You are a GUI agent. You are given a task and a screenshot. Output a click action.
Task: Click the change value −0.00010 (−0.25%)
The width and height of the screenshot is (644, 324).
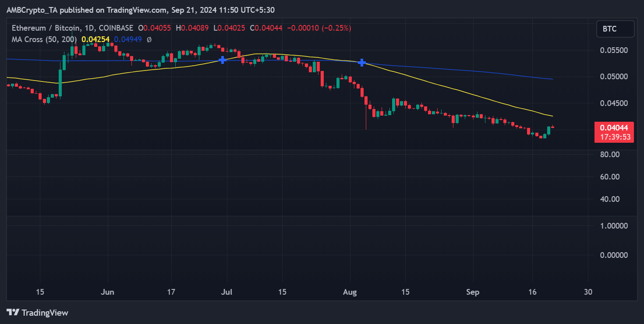point(319,28)
